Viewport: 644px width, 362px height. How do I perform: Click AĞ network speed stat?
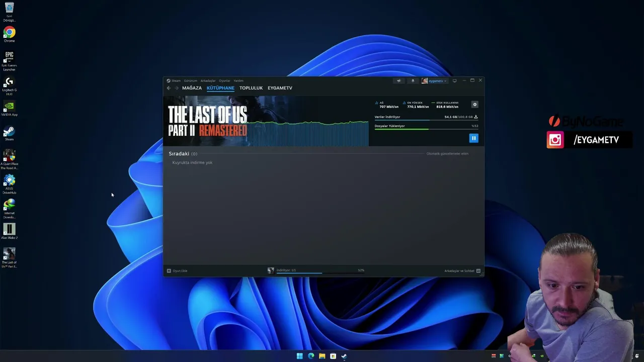387,105
